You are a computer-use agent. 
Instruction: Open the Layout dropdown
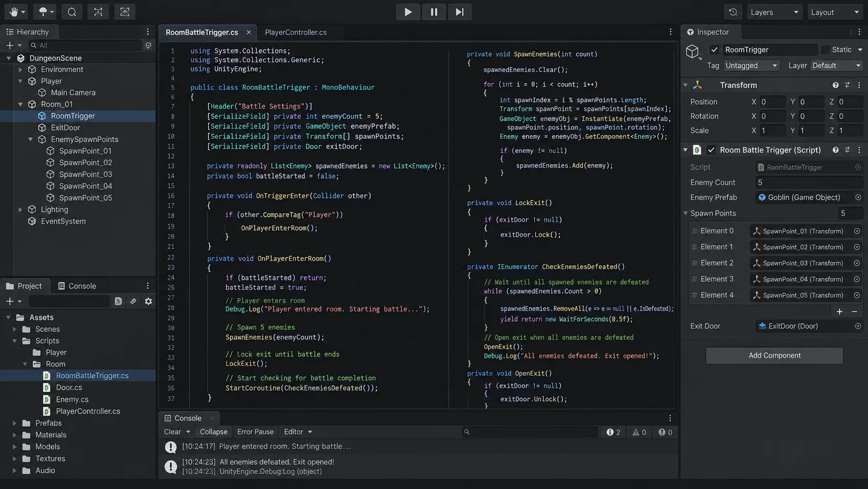(835, 12)
